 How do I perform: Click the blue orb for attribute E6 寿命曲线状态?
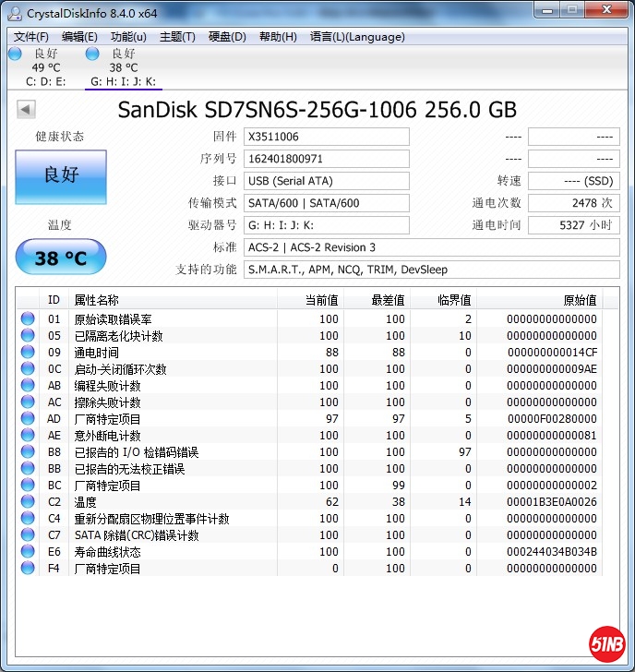point(28,552)
